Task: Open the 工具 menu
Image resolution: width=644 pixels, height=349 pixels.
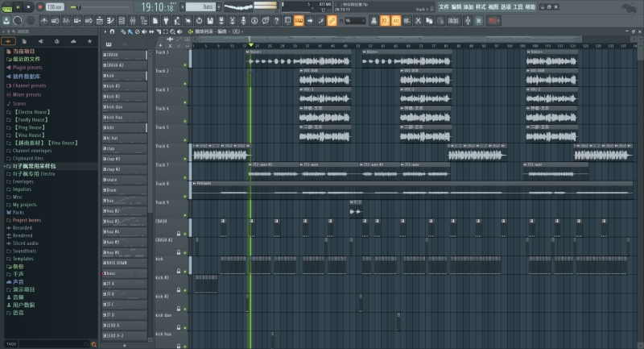Action: point(518,6)
